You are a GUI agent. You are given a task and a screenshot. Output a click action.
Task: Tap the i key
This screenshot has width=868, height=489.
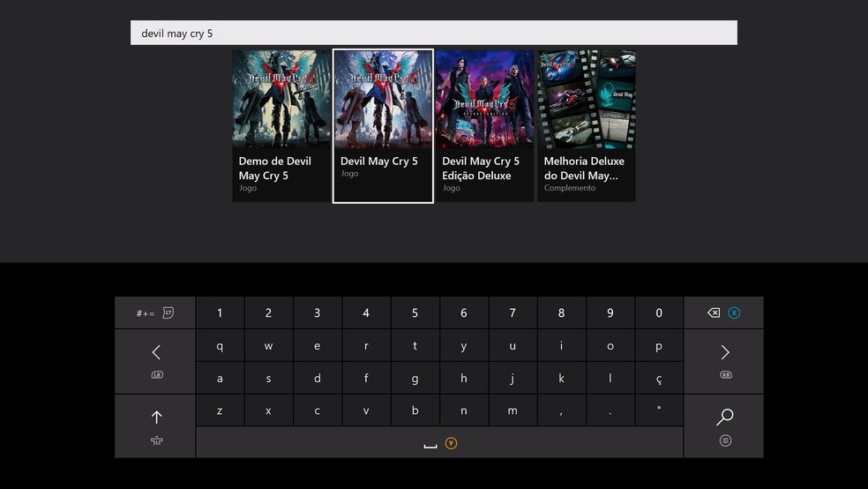(x=561, y=346)
